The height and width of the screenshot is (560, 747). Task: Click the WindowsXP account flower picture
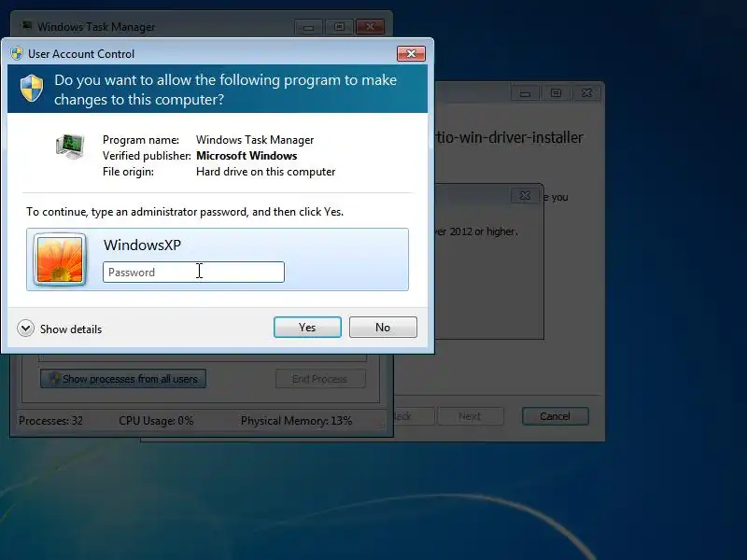coord(60,259)
